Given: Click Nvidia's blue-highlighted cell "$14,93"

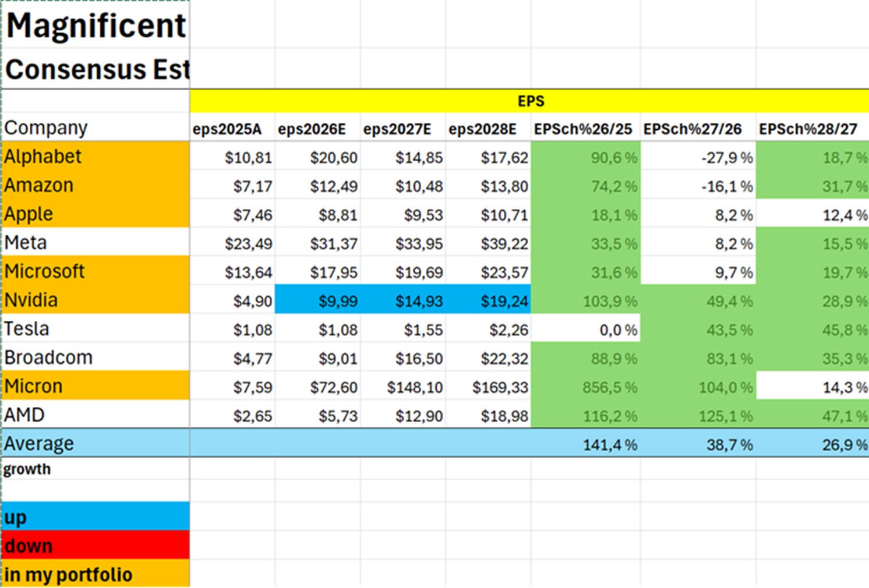Looking at the screenshot, I should (x=403, y=300).
